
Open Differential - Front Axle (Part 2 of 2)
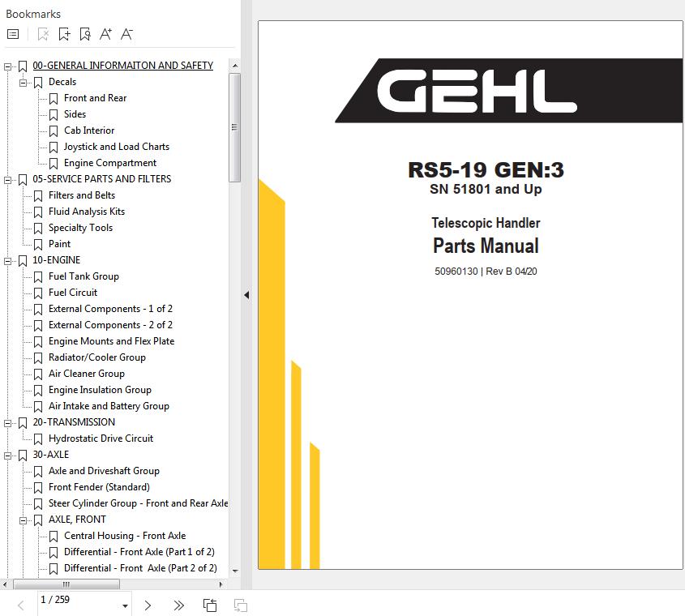141,568
